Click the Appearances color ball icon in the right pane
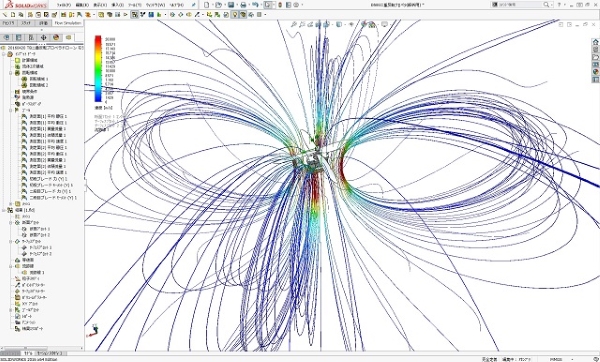Screen dimensions: 600x362 pyautogui.click(x=595, y=72)
